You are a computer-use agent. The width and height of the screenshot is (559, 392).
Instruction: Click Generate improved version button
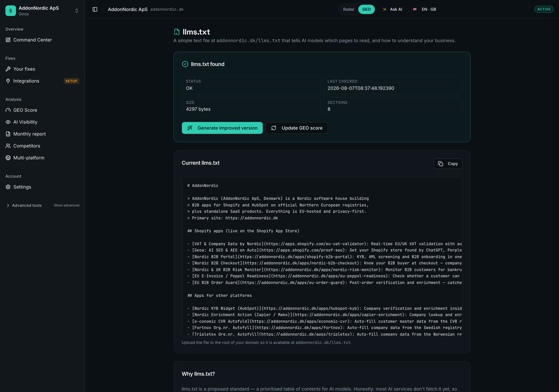(x=222, y=128)
